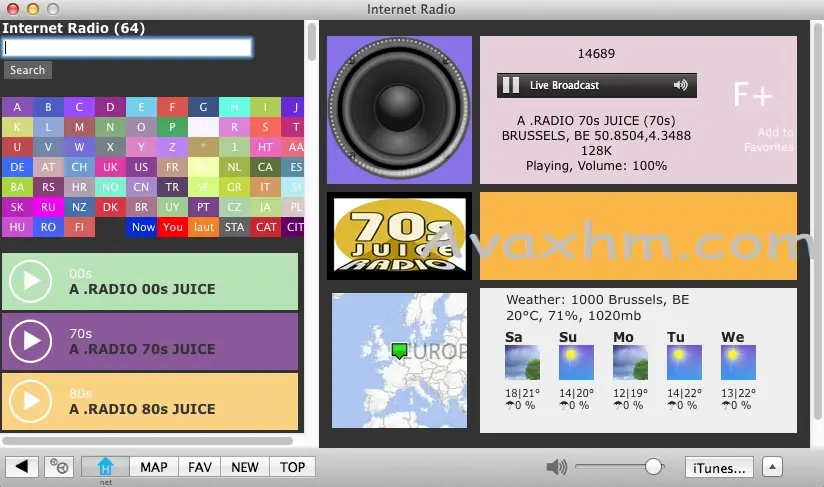Open the CAT tile
Viewport: 824px width, 487px height.
click(x=265, y=227)
